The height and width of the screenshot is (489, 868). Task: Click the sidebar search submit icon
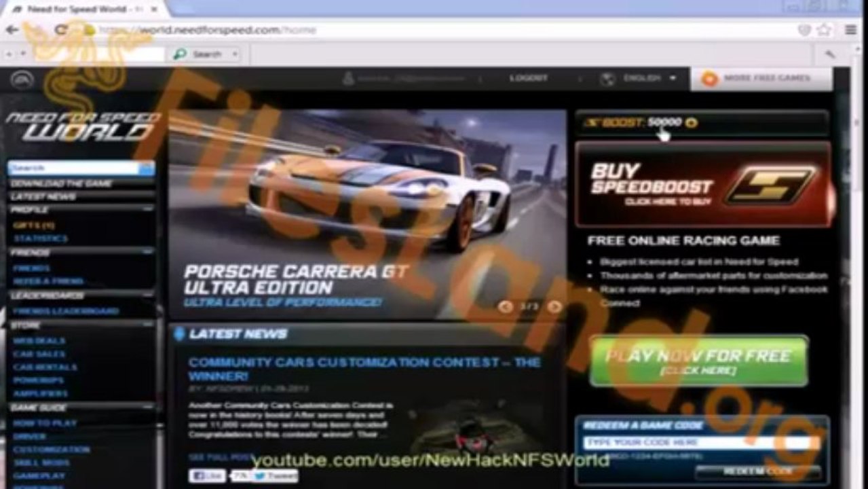pos(147,168)
